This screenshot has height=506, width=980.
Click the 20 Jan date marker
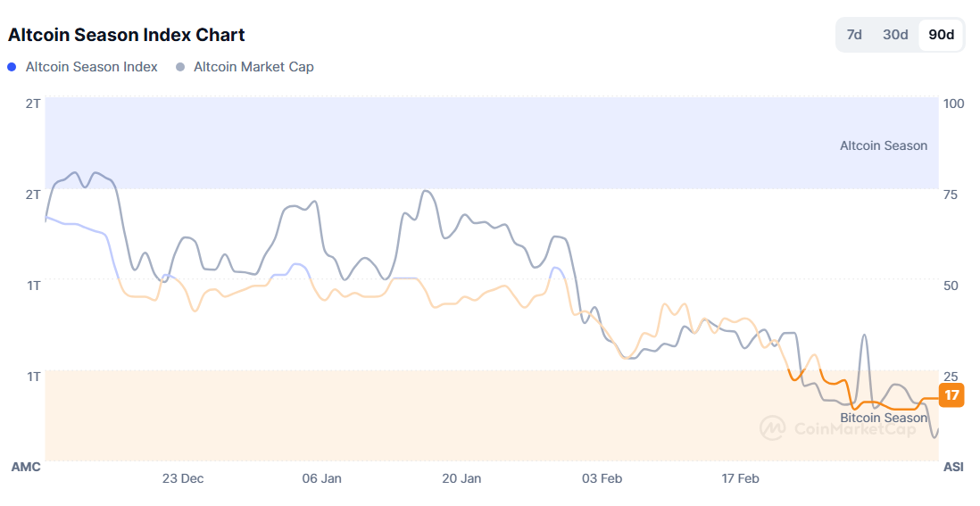[x=461, y=478]
